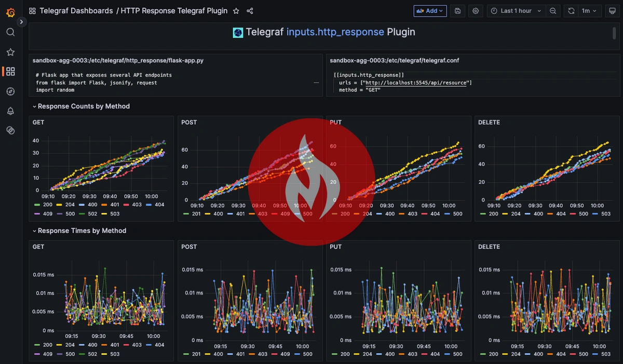The image size is (623, 364).
Task: Star this dashboard
Action: [x=236, y=10]
